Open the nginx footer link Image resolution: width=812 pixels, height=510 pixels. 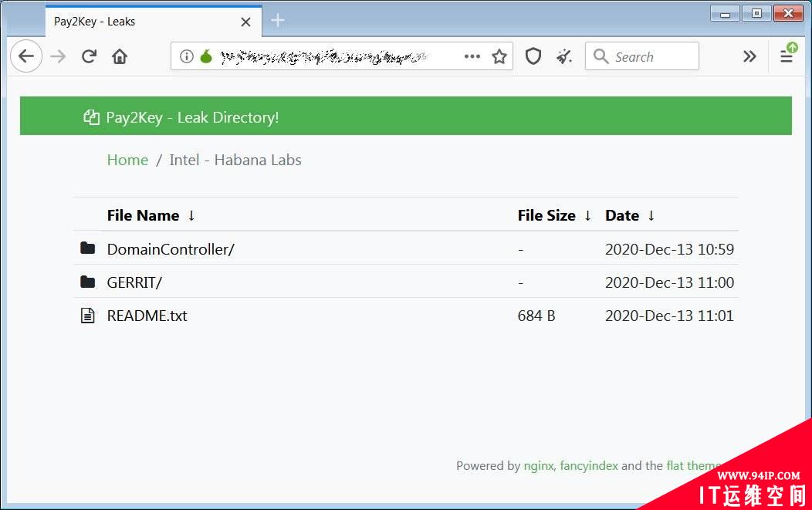pyautogui.click(x=538, y=465)
